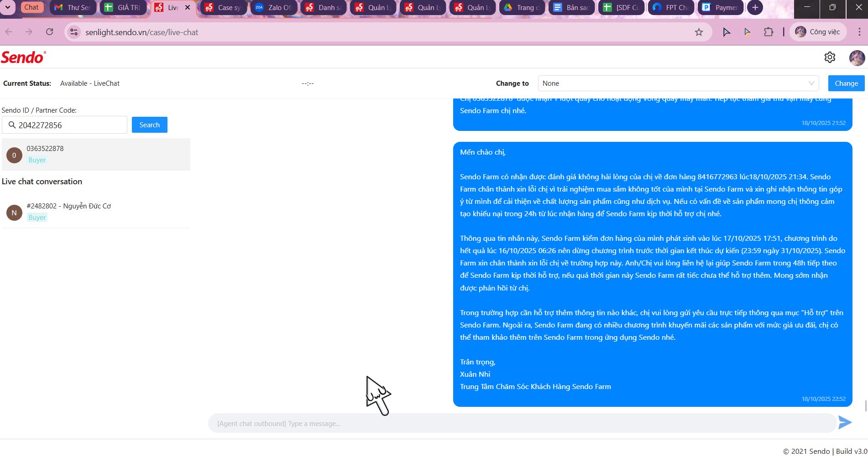Click the N avatar for Nguyễn Đức Cơ

[14, 213]
